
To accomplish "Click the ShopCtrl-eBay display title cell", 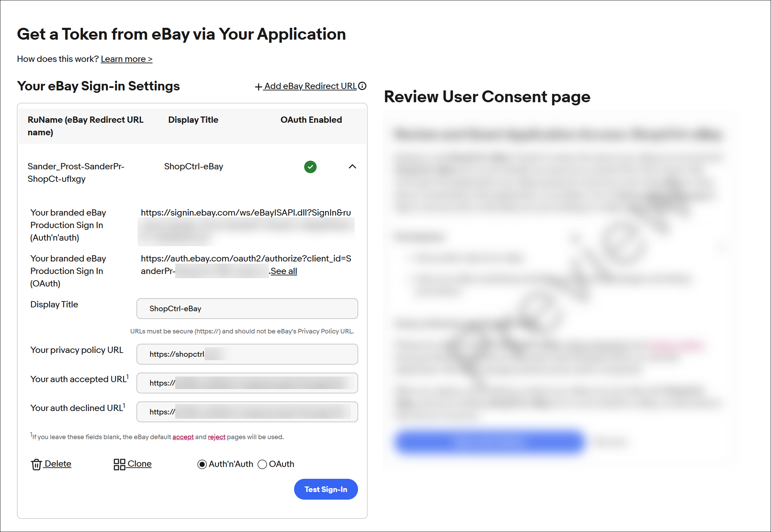I will point(194,166).
